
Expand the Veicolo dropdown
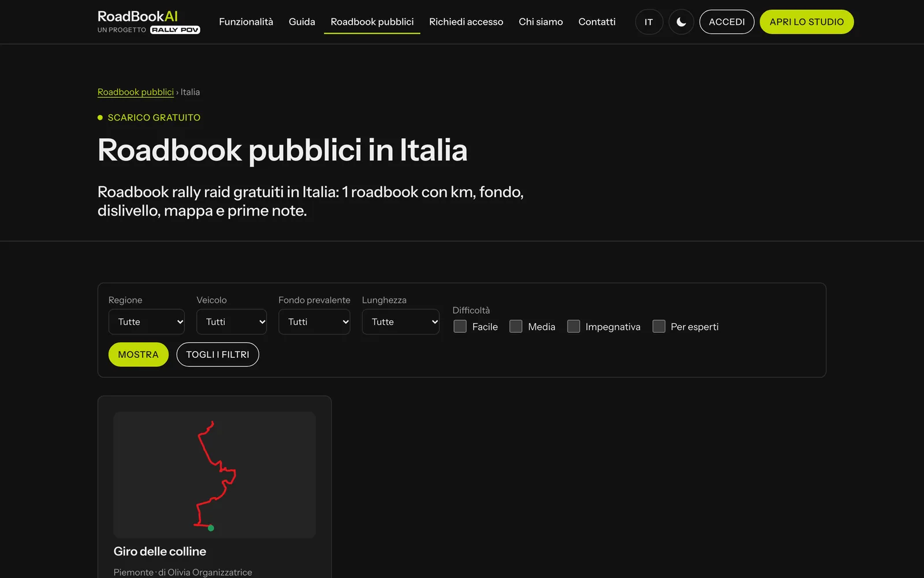click(232, 322)
